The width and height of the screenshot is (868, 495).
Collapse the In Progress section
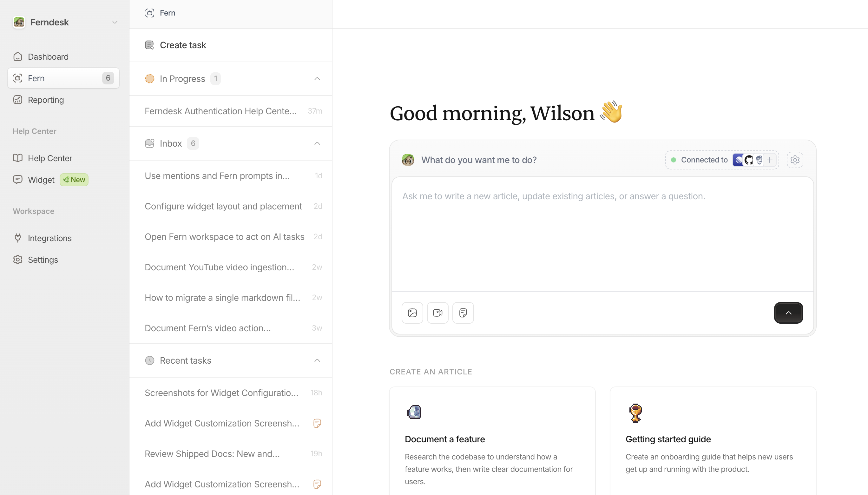pos(317,79)
